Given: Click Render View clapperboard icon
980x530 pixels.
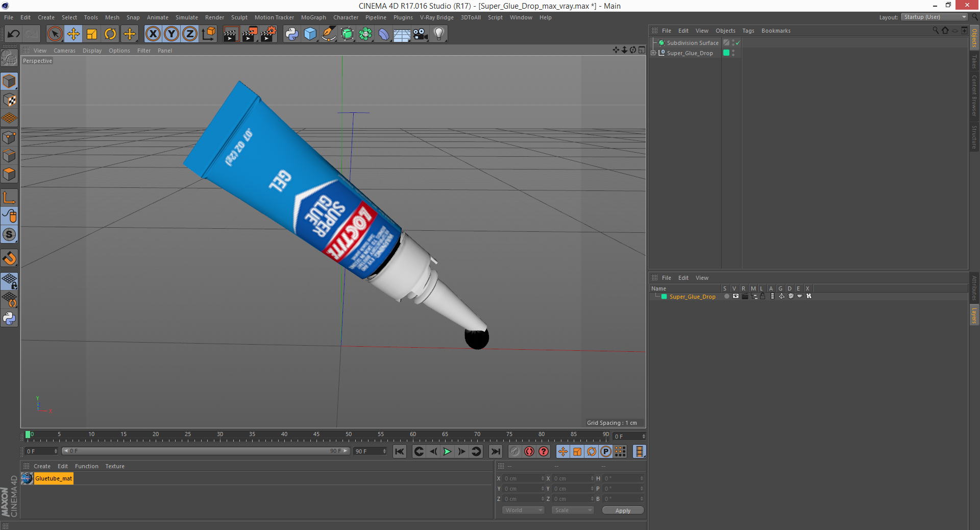Looking at the screenshot, I should coord(231,34).
